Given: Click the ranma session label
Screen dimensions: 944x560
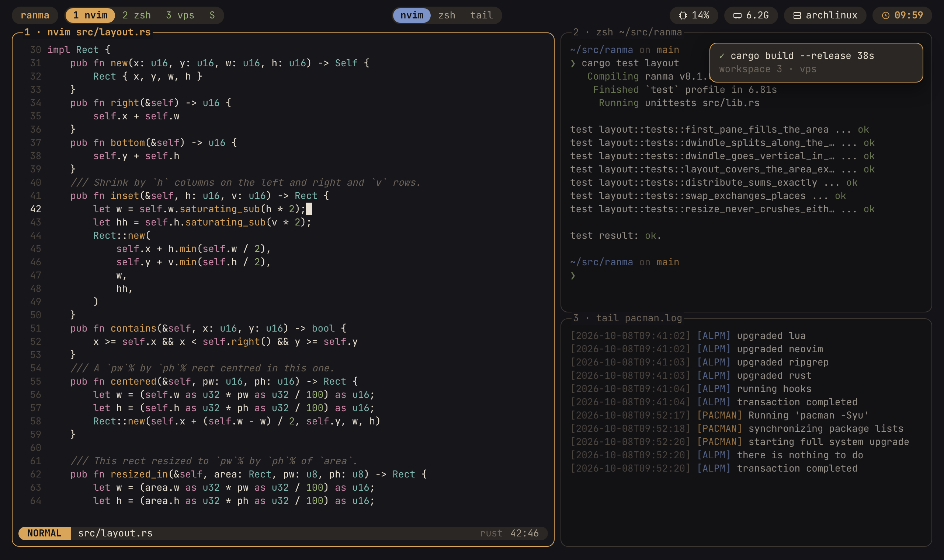Looking at the screenshot, I should (x=35, y=15).
